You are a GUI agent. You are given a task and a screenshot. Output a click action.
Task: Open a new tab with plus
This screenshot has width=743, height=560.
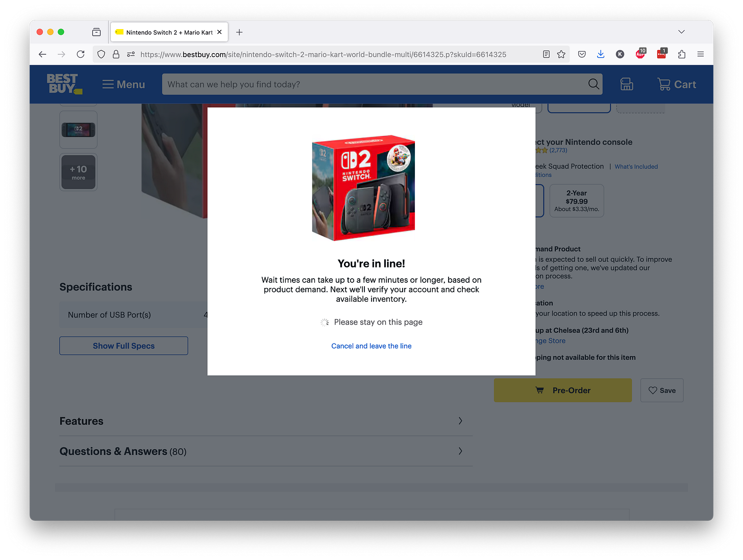coord(239,32)
